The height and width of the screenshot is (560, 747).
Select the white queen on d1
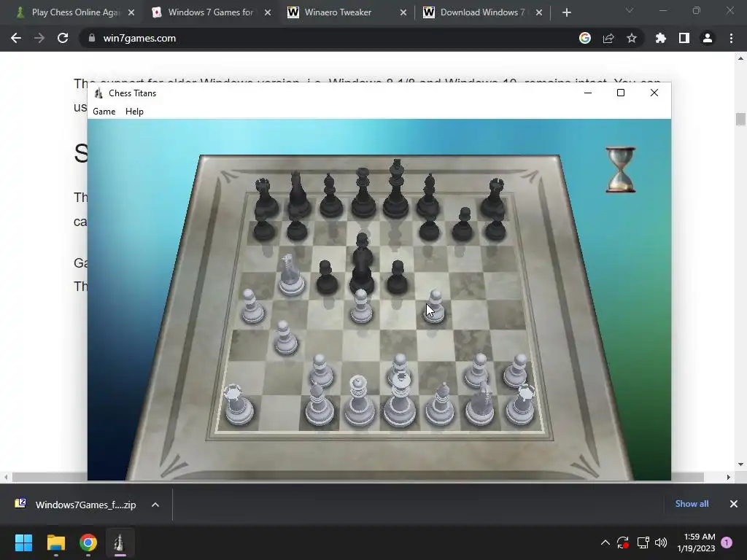[359, 402]
